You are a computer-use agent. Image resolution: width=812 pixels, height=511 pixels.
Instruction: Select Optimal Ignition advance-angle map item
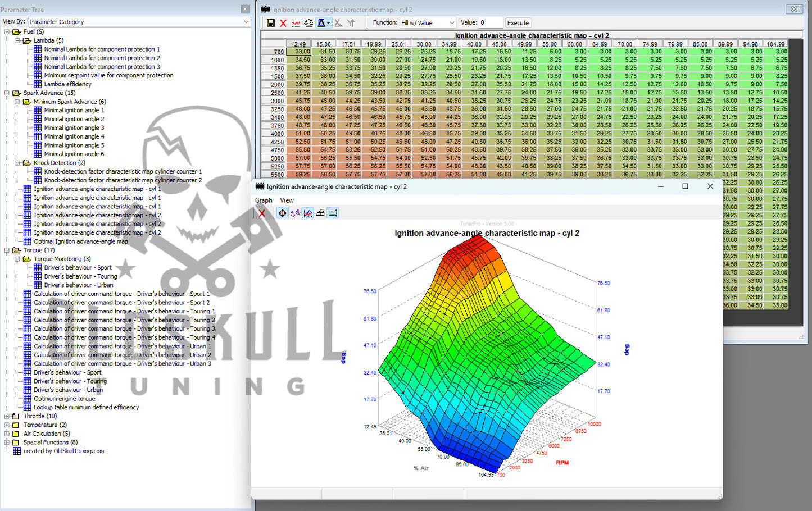click(80, 241)
